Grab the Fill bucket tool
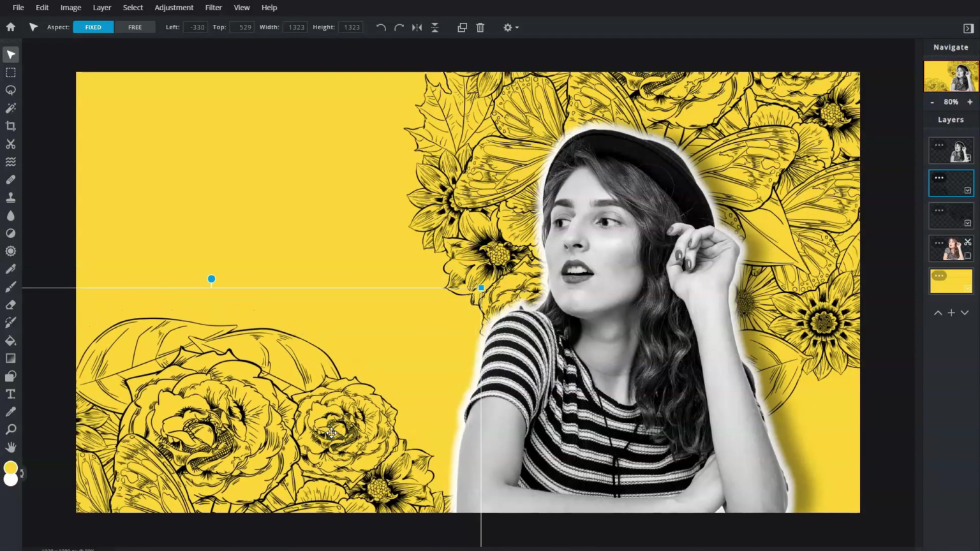Viewport: 980px width, 551px height. click(x=11, y=340)
